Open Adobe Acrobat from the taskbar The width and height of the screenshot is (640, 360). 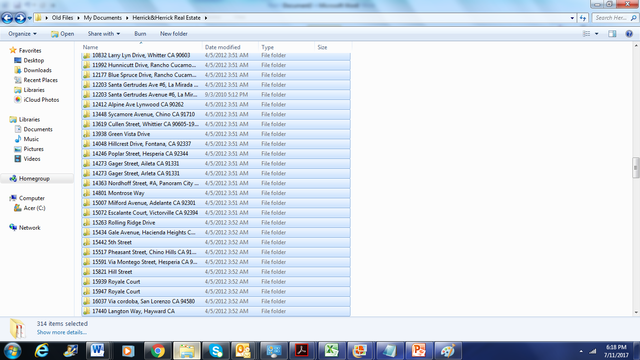click(302, 351)
